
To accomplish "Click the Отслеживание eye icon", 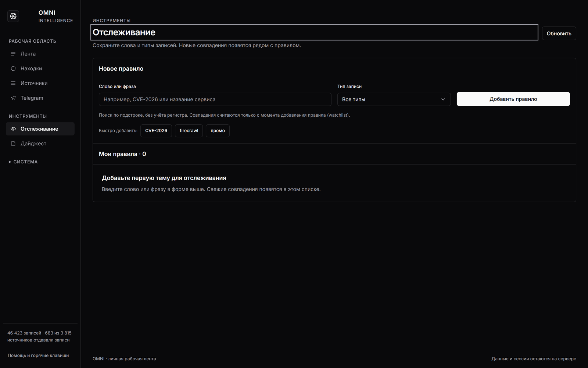I will pyautogui.click(x=13, y=129).
